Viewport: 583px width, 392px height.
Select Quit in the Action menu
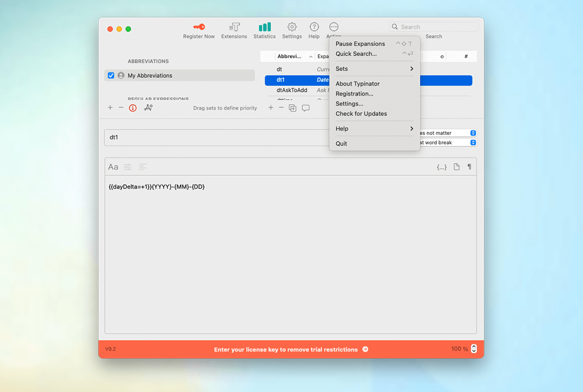click(x=341, y=144)
